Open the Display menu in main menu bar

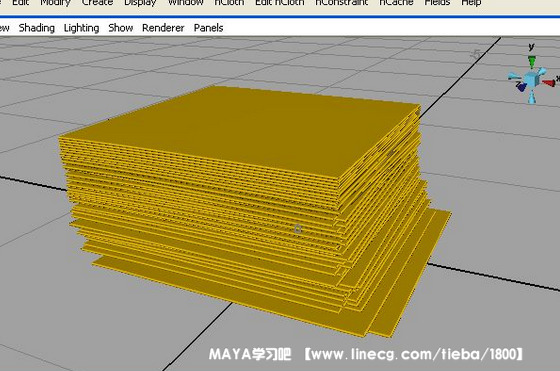(140, 3)
